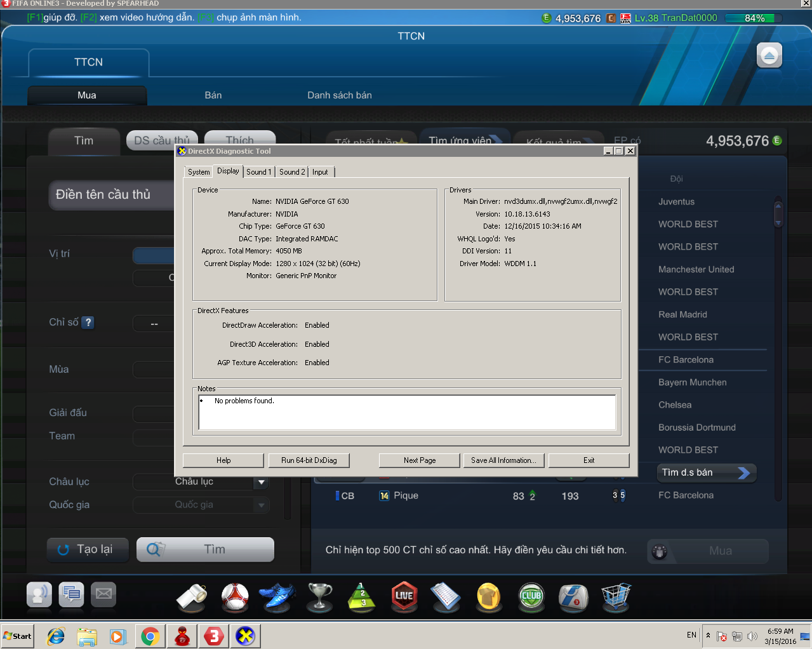812x649 pixels.
Task: Open Google Chrome from the taskbar
Action: (x=150, y=636)
